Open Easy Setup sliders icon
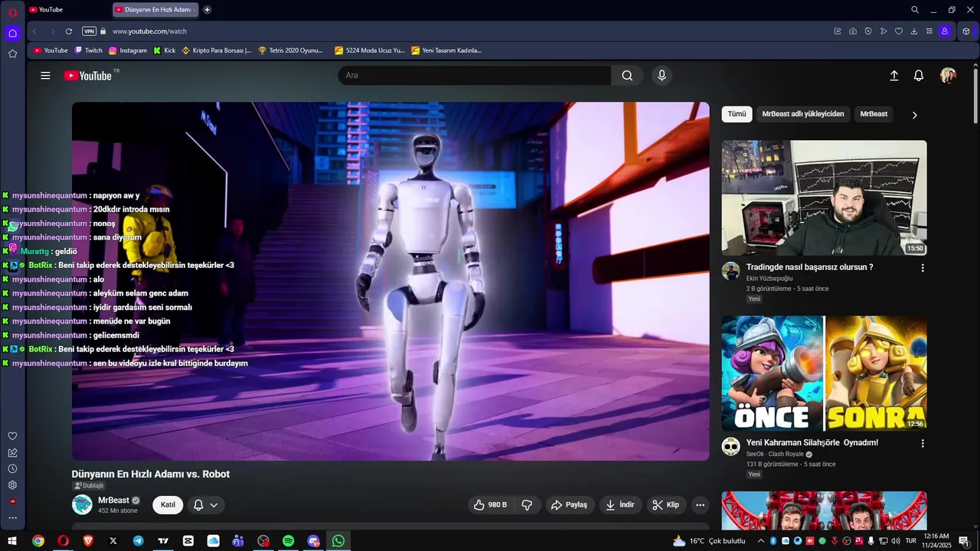 (x=929, y=31)
